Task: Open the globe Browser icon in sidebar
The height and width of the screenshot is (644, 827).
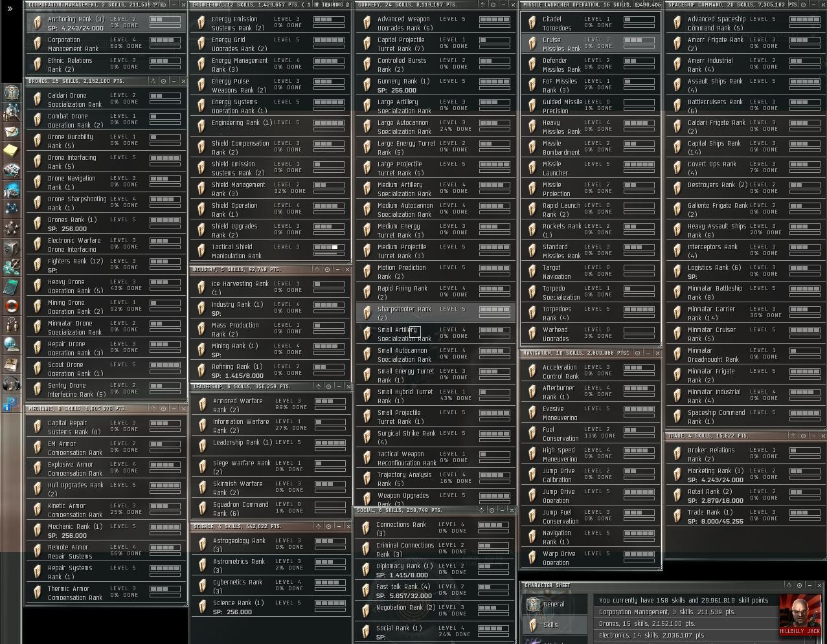Action: tap(11, 345)
